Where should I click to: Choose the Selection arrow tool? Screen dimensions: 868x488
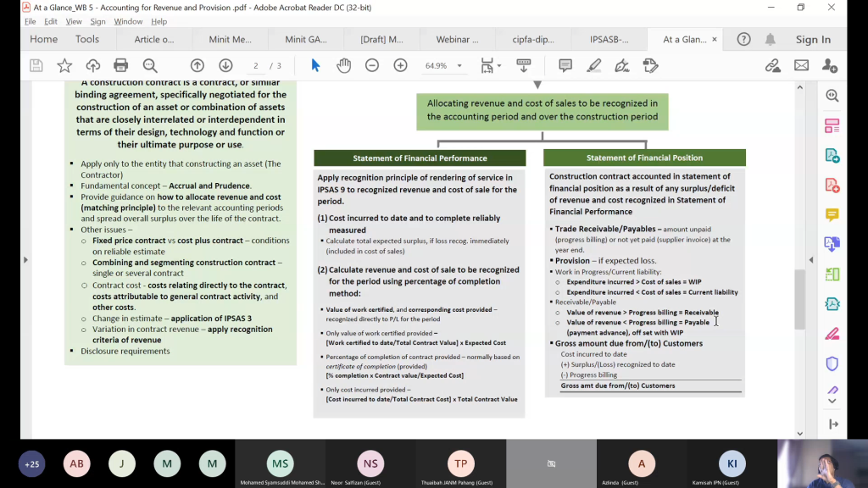(x=315, y=66)
